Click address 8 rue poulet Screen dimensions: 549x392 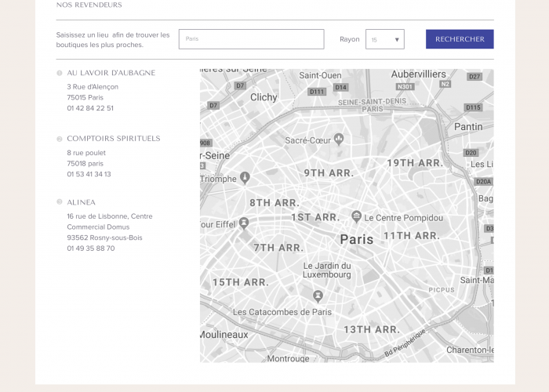pos(86,153)
